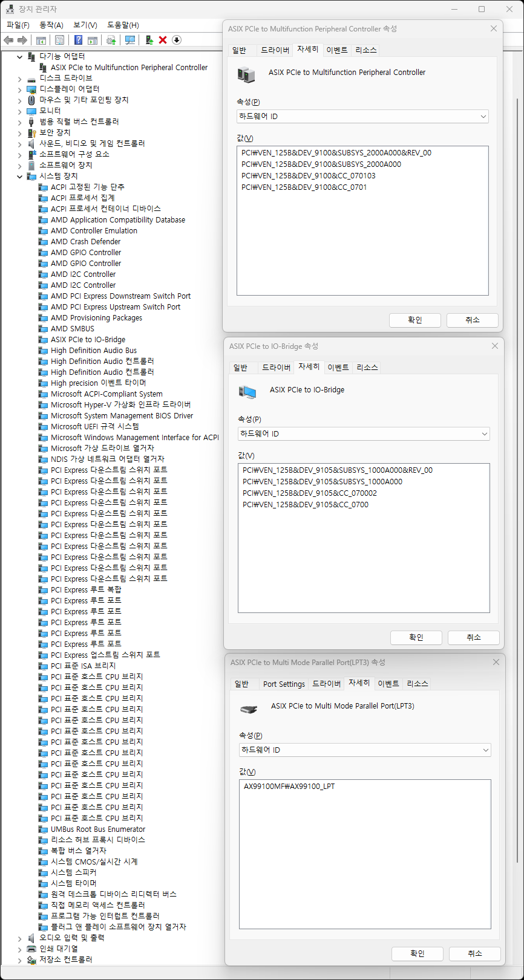The height and width of the screenshot is (980, 524).
Task: Expand the 모니터 node
Action: coord(19,111)
